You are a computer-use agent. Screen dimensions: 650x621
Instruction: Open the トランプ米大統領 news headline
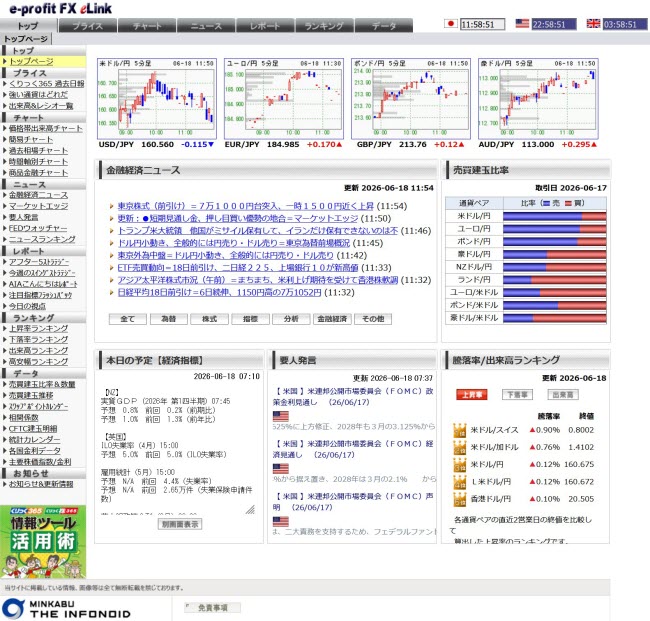(x=258, y=230)
